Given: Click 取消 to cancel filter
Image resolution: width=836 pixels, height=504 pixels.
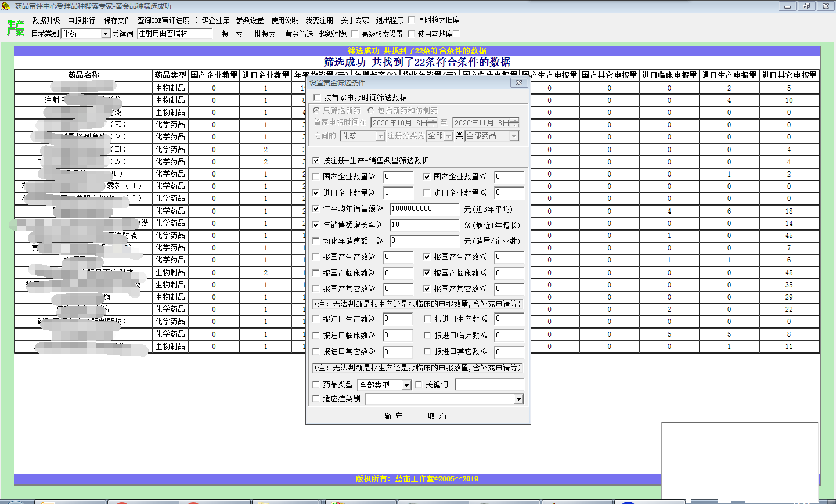Looking at the screenshot, I should click(437, 416).
